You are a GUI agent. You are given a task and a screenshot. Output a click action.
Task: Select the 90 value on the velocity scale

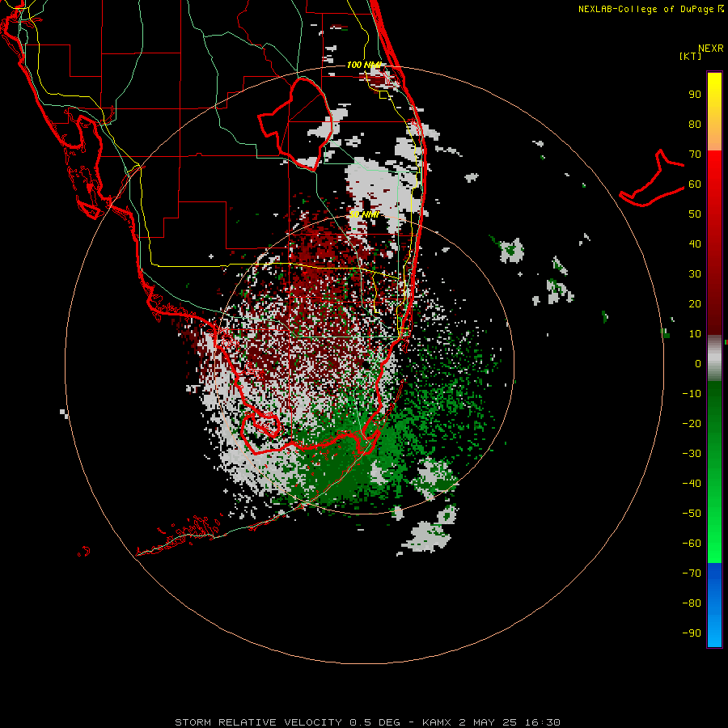695,95
